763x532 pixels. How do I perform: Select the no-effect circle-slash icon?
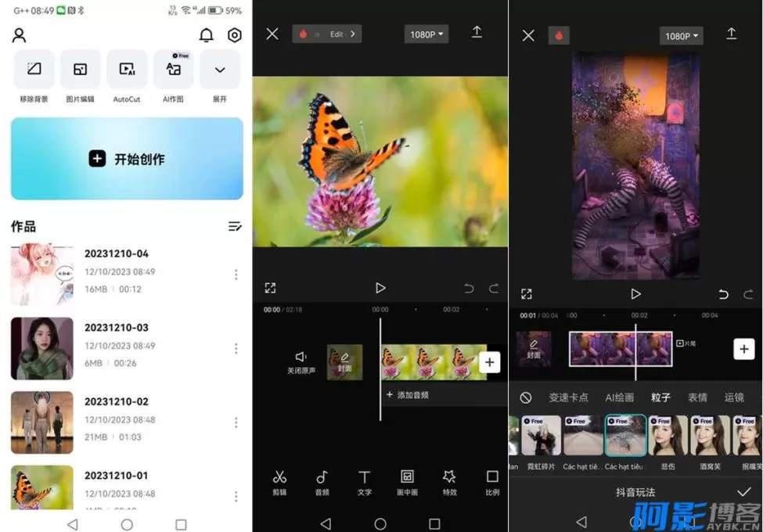coord(526,397)
